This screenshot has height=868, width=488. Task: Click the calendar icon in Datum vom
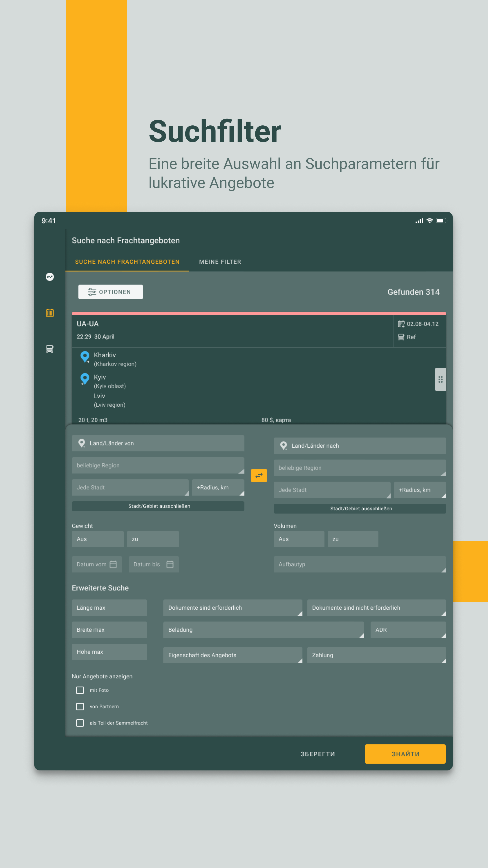point(113,564)
